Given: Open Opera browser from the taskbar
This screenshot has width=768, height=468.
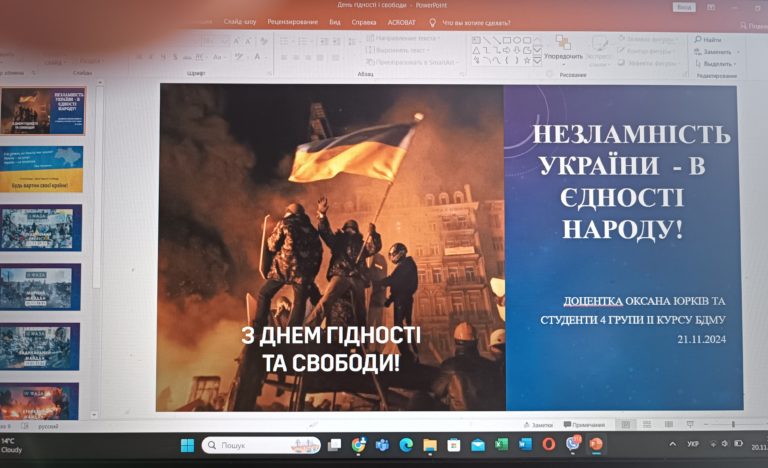Looking at the screenshot, I should [549, 445].
